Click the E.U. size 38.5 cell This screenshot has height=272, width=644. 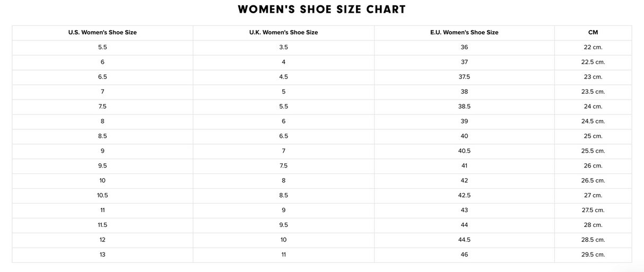(x=464, y=107)
